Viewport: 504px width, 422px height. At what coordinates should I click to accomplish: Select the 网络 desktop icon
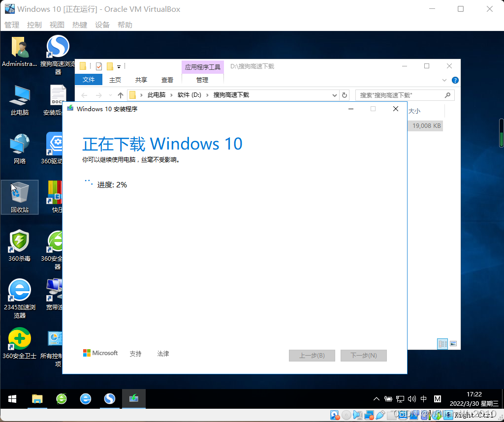coord(20,149)
